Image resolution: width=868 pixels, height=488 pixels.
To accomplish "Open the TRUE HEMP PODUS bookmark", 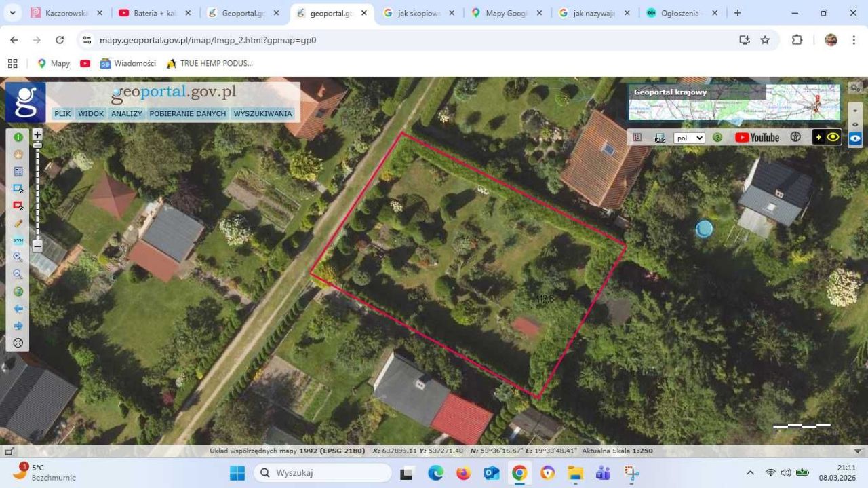I will [210, 63].
